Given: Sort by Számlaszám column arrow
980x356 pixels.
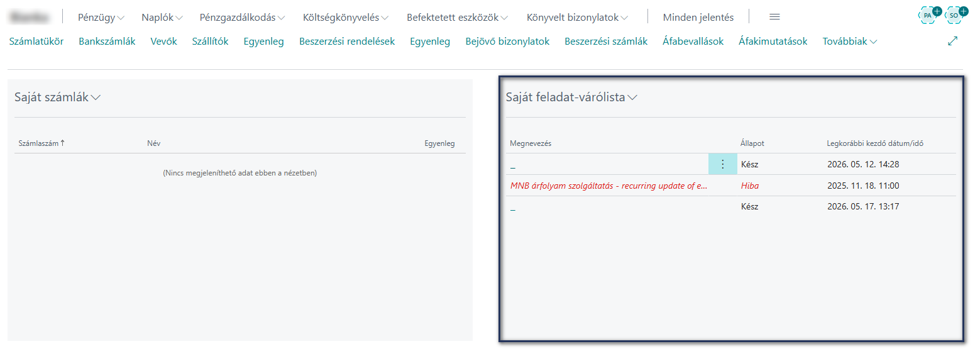Looking at the screenshot, I should point(62,143).
